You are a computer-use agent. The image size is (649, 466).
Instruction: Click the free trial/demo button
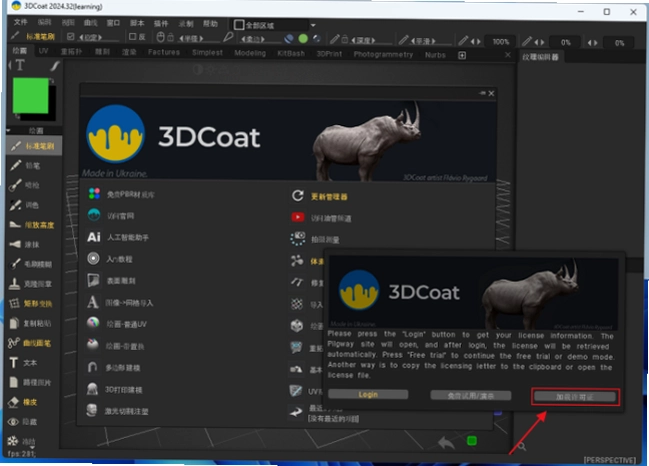click(x=471, y=396)
